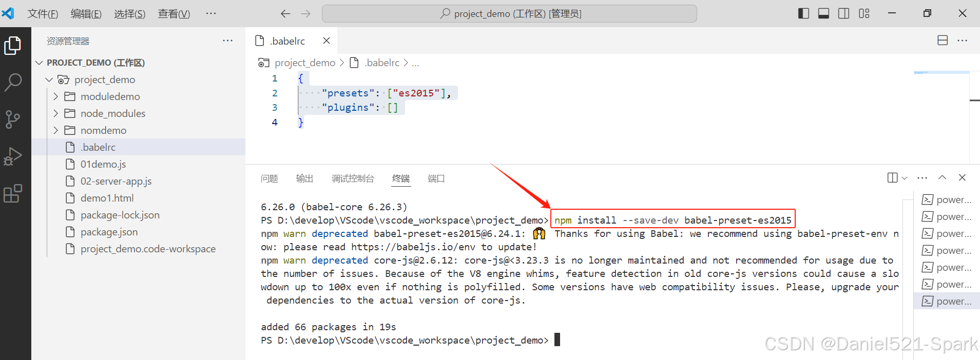Open package-lock.json file

pos(139,215)
